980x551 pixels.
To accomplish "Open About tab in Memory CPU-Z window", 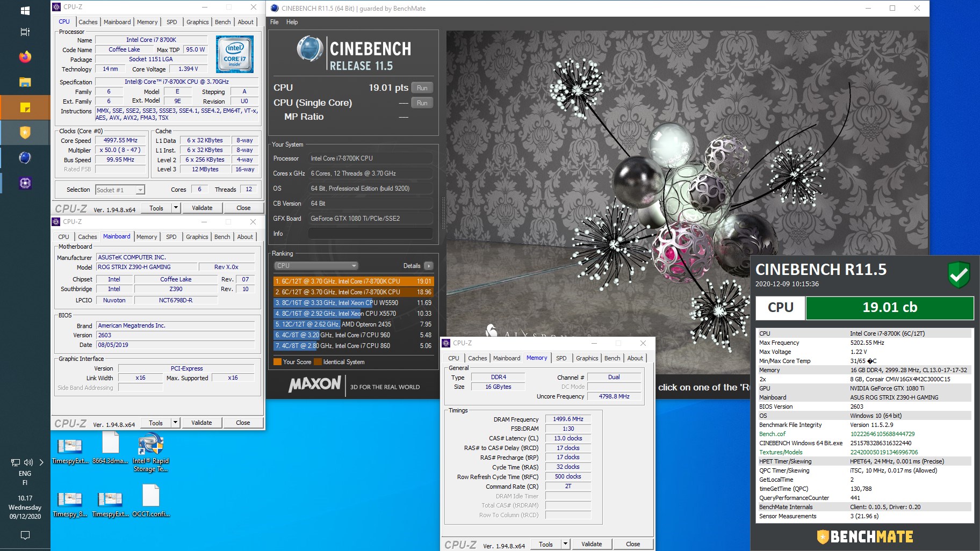I will [x=635, y=358].
